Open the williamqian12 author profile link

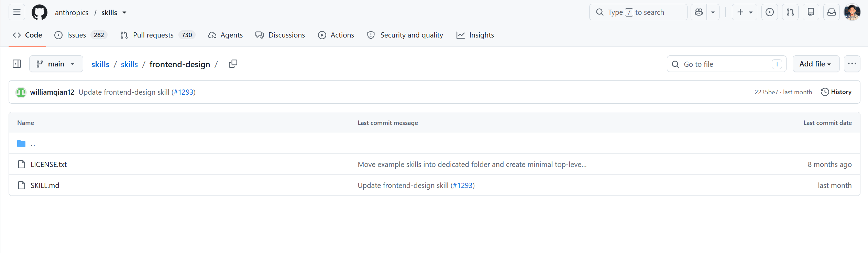52,92
